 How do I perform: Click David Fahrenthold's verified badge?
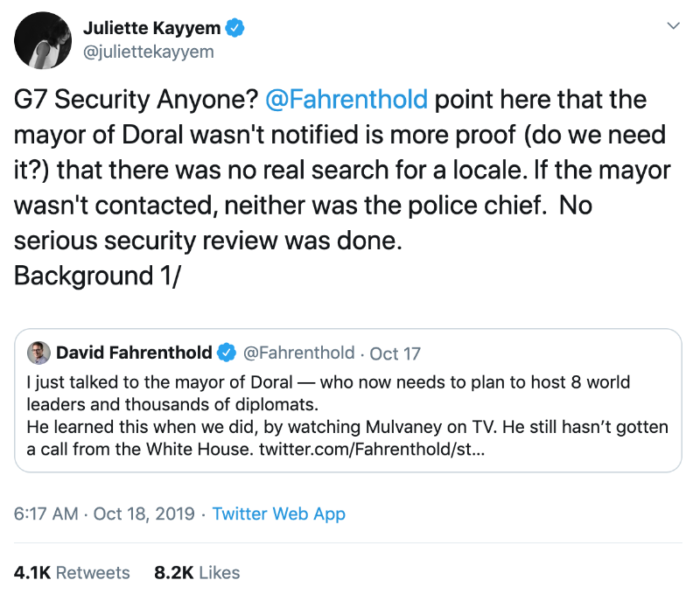pyautogui.click(x=226, y=353)
